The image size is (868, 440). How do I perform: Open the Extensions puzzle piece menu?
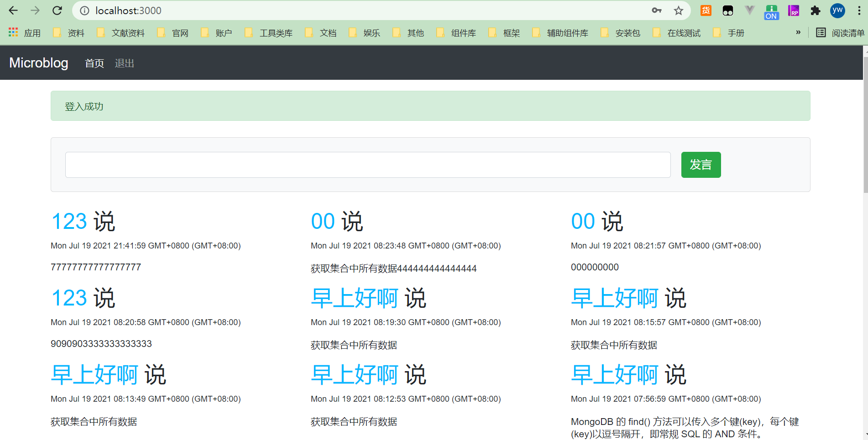coord(816,10)
